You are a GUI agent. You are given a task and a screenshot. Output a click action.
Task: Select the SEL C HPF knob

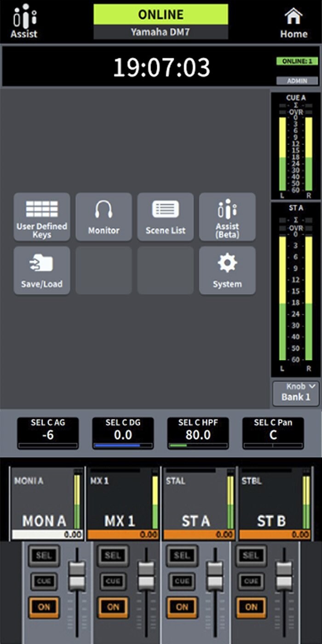tap(198, 433)
